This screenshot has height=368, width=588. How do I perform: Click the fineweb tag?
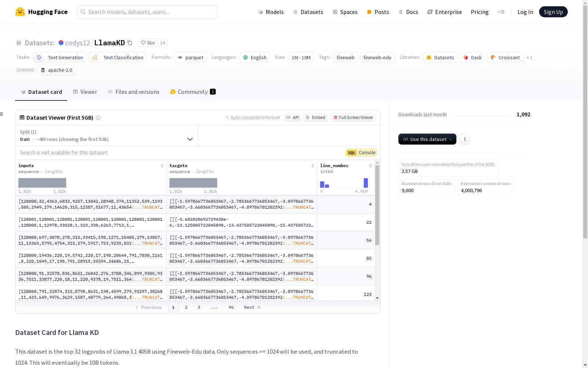[345, 57]
